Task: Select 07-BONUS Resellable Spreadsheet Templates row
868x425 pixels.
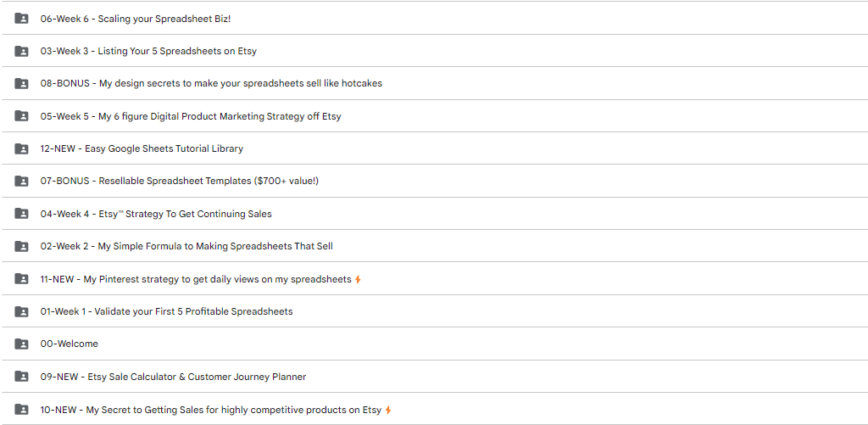Action: pos(434,182)
